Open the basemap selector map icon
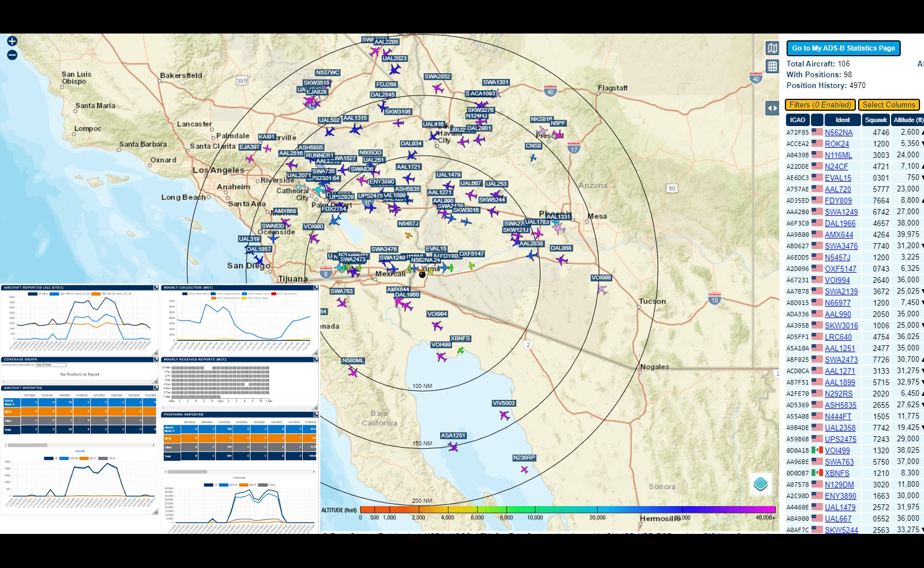924x568 pixels. click(772, 48)
